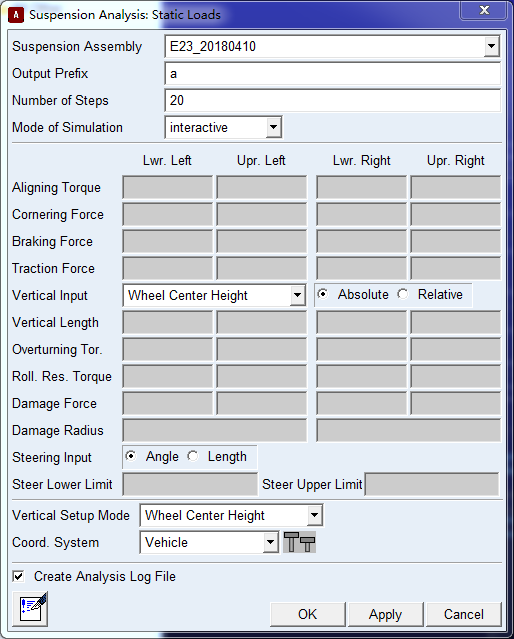Screen dimensions: 514x639
Task: Click the Output Prefix field
Action: (333, 74)
